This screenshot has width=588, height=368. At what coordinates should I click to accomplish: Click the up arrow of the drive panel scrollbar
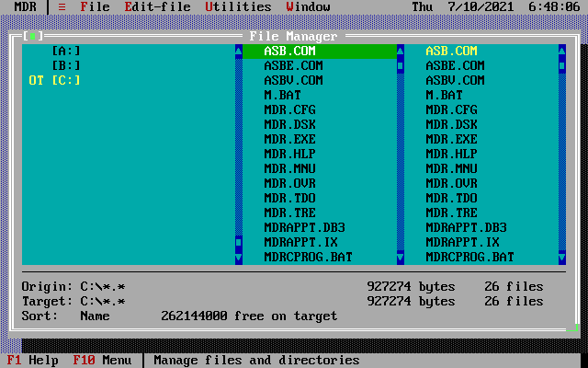239,51
